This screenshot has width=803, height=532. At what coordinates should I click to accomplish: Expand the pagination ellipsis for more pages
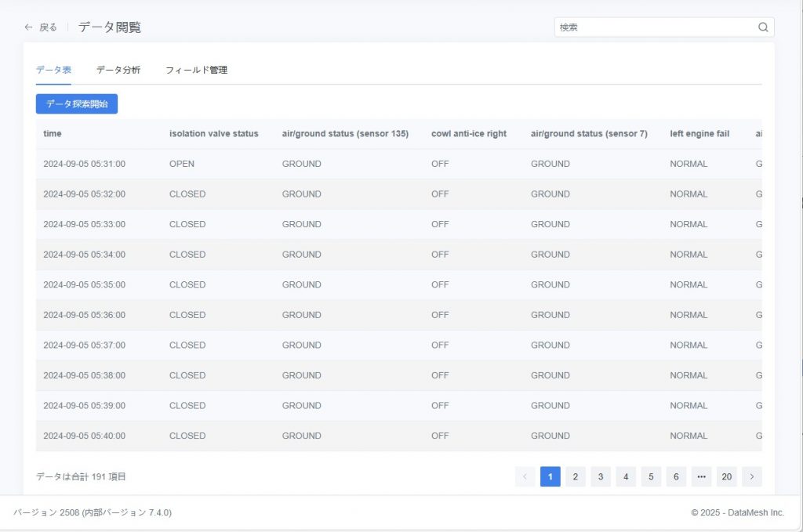pos(701,476)
